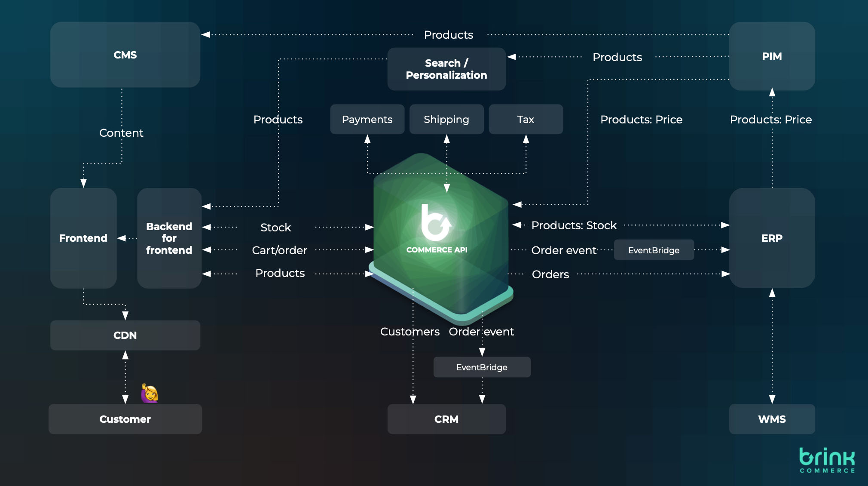868x486 pixels.
Task: Click the Order event label below Commerce API
Action: pos(481,332)
